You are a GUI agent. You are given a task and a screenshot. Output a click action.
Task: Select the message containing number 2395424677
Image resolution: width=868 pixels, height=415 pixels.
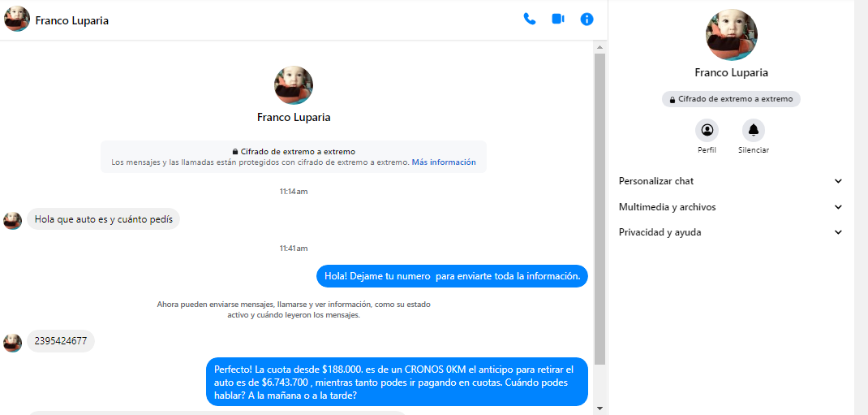pyautogui.click(x=61, y=341)
